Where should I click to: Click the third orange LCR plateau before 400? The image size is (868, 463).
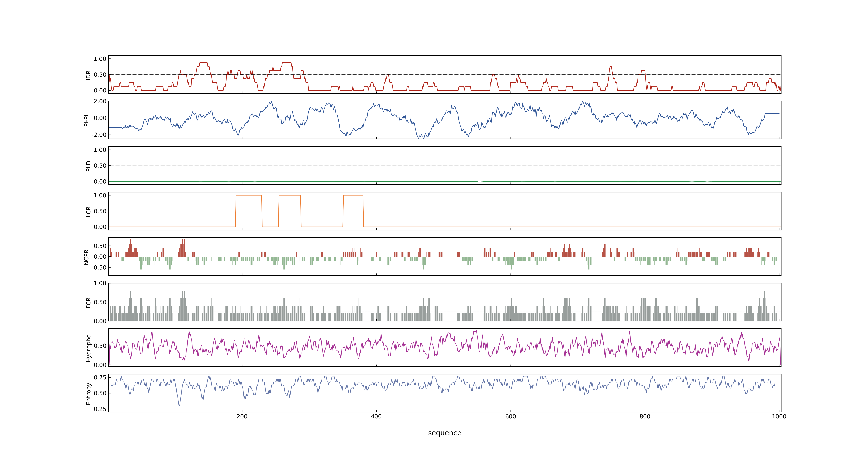tap(353, 195)
